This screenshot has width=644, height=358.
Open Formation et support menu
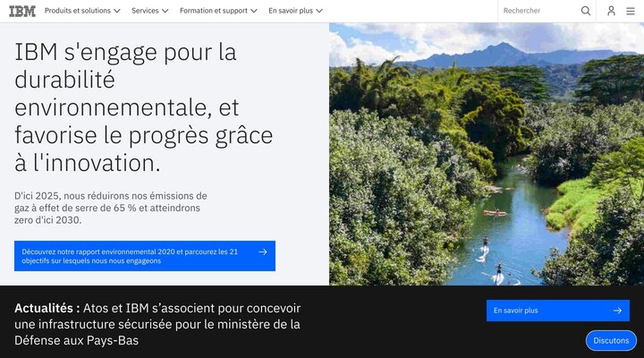tap(218, 11)
